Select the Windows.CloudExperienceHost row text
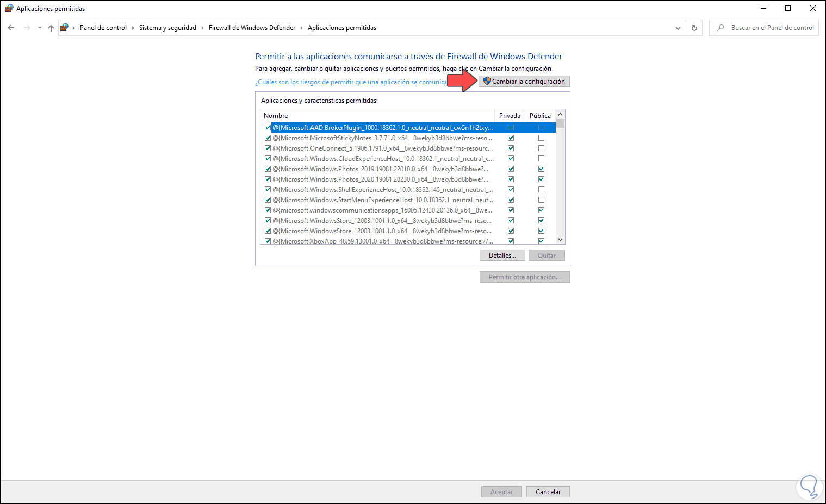Image resolution: width=826 pixels, height=504 pixels. tap(383, 159)
